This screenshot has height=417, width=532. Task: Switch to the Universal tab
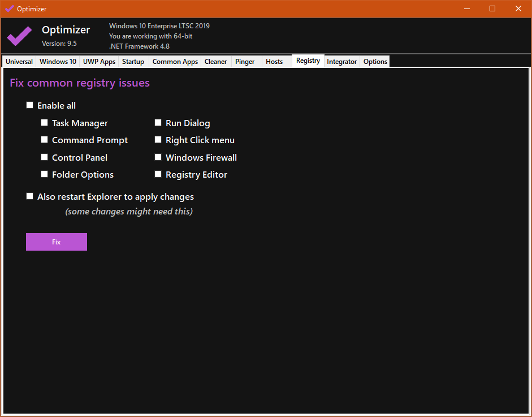pos(19,62)
